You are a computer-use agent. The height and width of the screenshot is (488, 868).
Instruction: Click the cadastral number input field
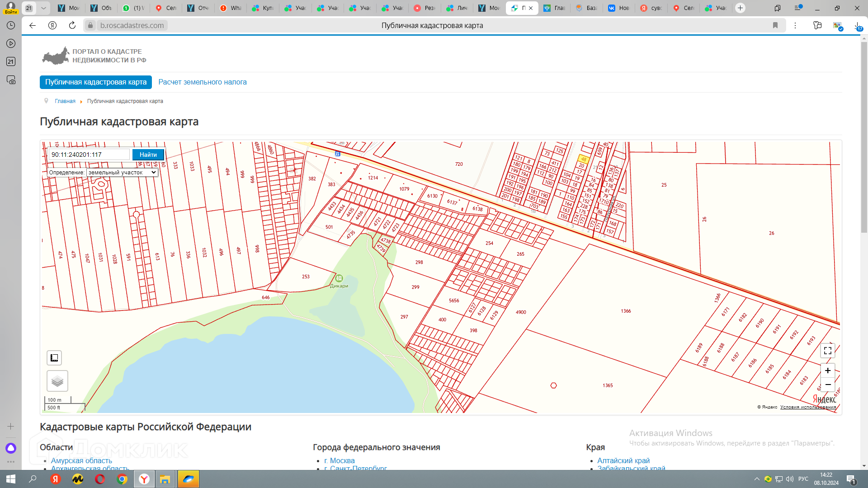pyautogui.click(x=89, y=155)
